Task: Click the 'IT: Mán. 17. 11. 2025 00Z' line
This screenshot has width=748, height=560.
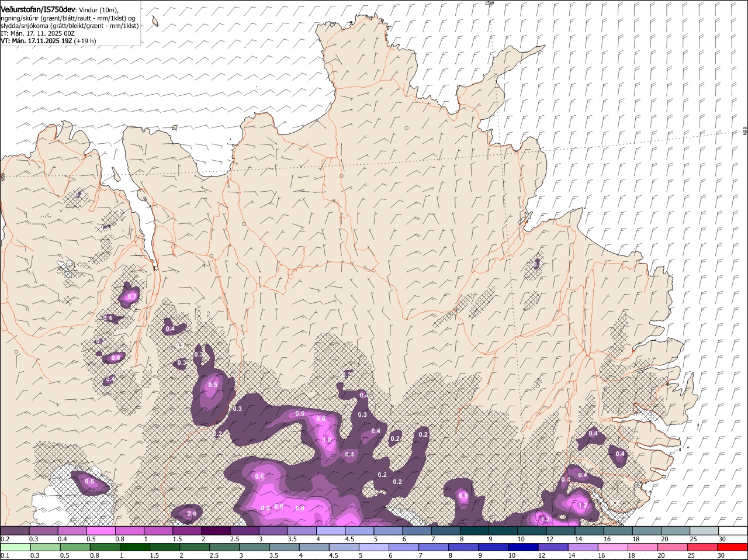Action: point(37,33)
